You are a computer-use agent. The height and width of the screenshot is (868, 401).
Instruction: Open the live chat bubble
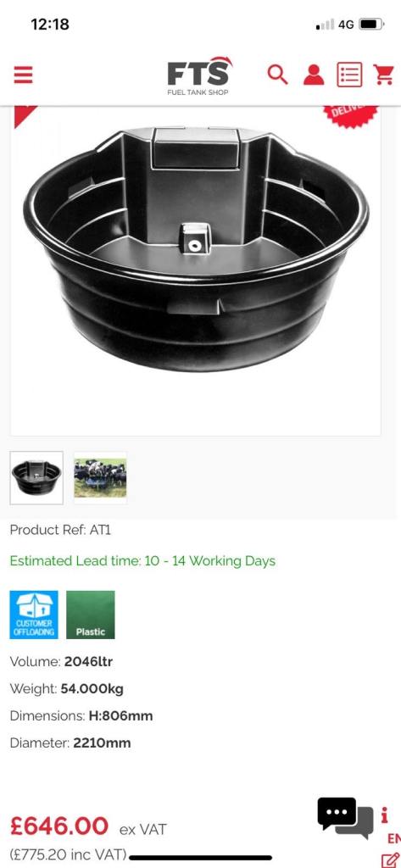[345, 818]
